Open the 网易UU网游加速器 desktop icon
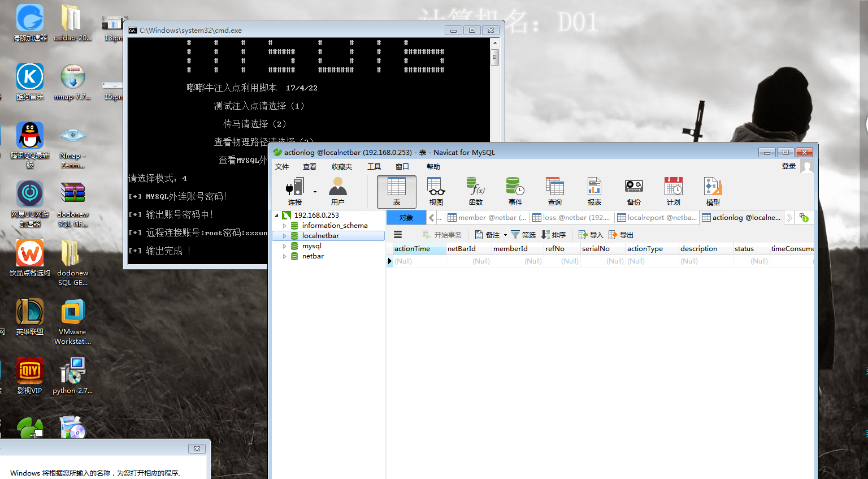The height and width of the screenshot is (479, 868). (x=30, y=204)
